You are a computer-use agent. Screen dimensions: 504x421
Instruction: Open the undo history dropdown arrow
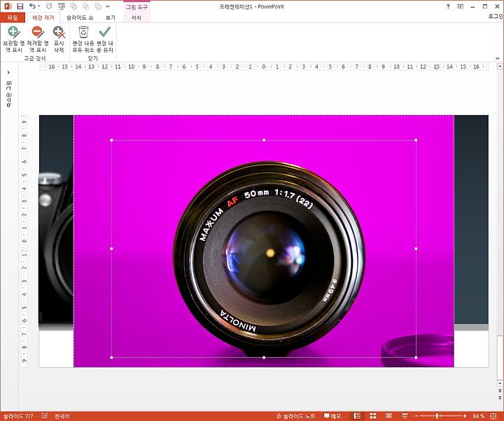coord(39,6)
